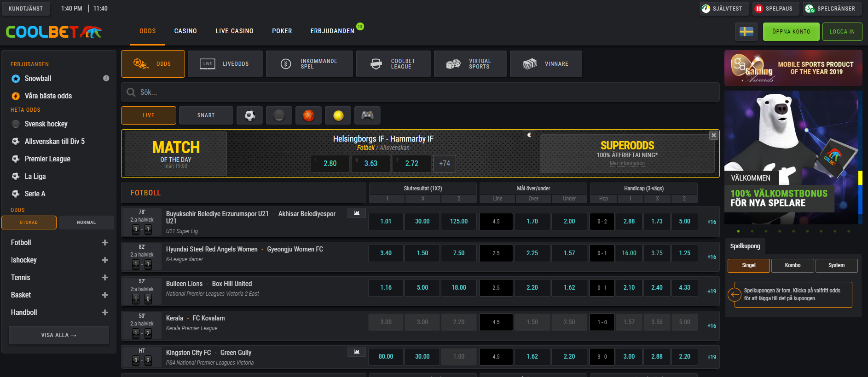Switch to Inkommande Spel tab
868x377 pixels.
coord(309,64)
